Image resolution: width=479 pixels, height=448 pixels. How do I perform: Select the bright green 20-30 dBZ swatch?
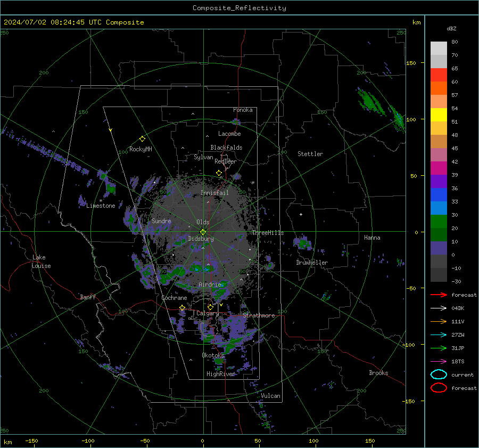tap(439, 221)
